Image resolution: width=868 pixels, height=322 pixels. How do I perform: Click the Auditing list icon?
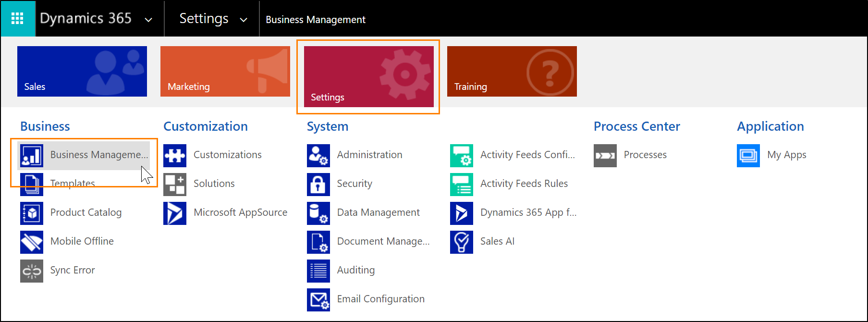pos(318,271)
